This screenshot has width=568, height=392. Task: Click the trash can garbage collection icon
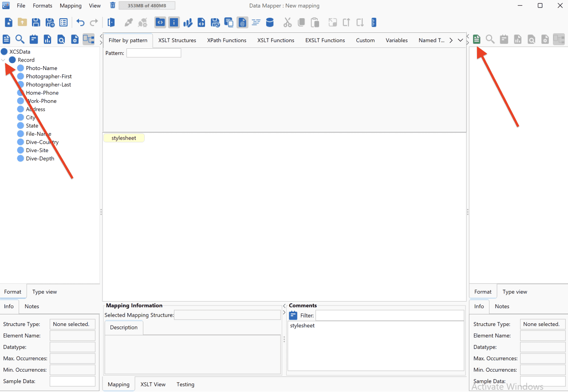(x=113, y=5)
